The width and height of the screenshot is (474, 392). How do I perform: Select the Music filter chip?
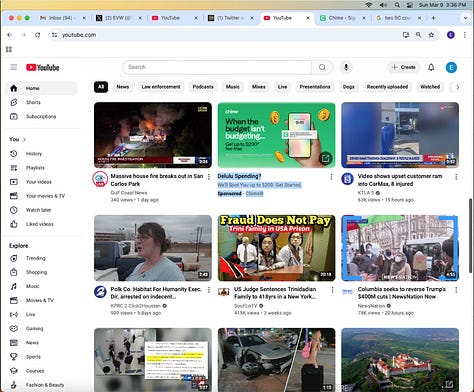pyautogui.click(x=233, y=87)
